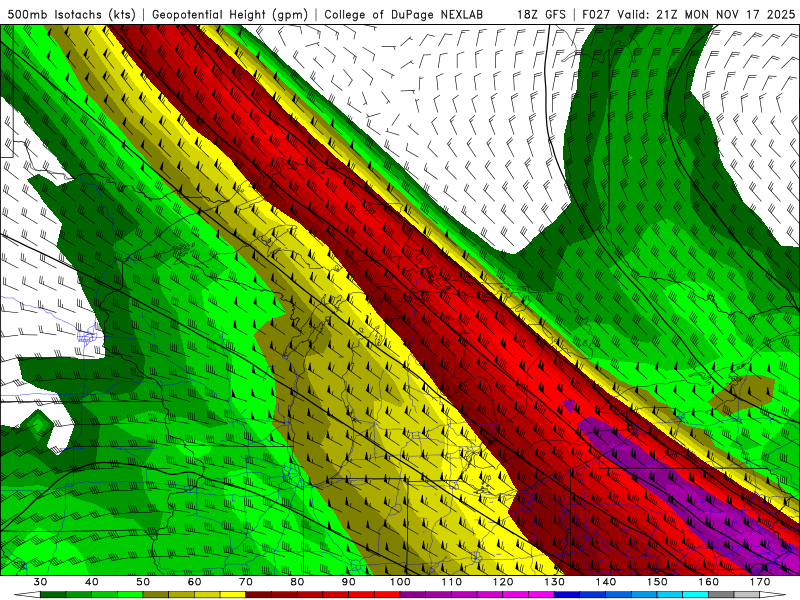Click the 170 value on the color scale
Screen dimensions: 800x600
pos(760,582)
